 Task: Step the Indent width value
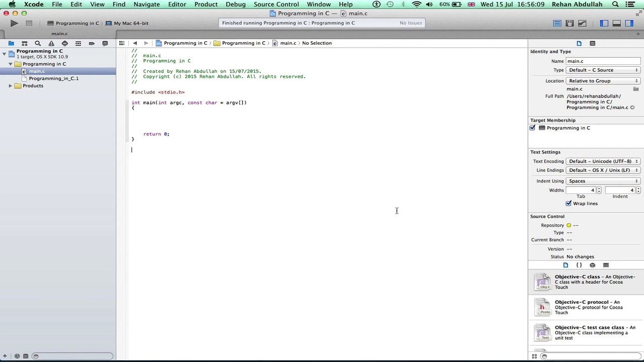(638, 191)
